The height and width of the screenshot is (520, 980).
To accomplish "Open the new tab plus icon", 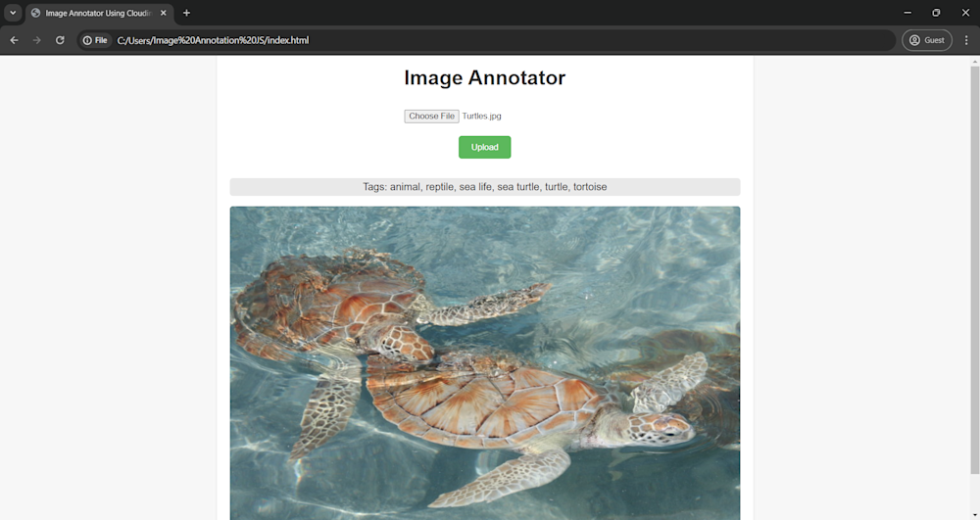I will click(186, 13).
